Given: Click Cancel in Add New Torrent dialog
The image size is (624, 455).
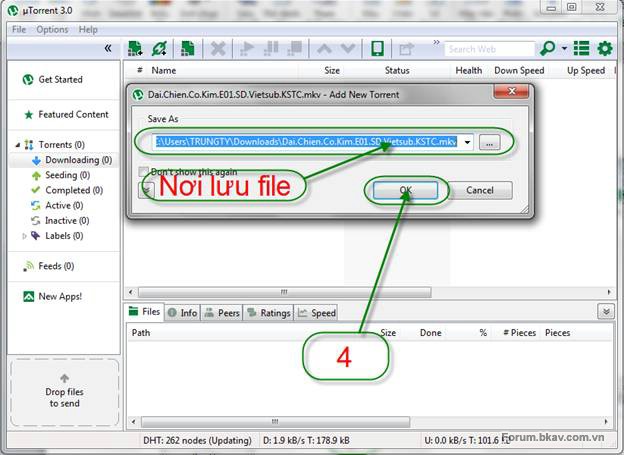Looking at the screenshot, I should click(479, 190).
